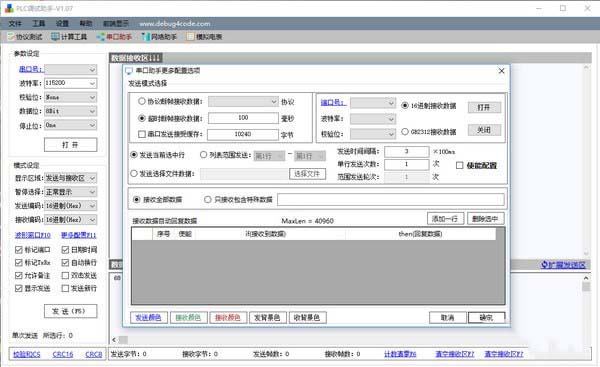
Task: Click the CRC16 link in status bar
Action: (63, 354)
